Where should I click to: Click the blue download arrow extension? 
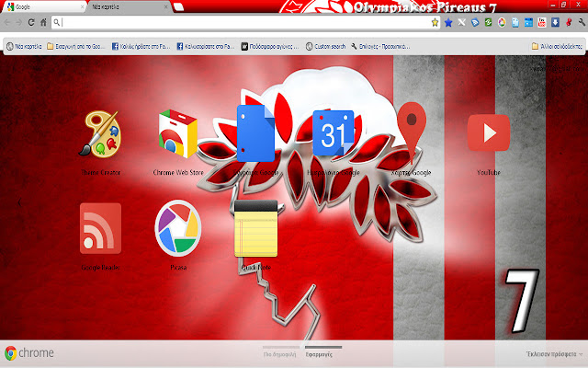(x=555, y=22)
